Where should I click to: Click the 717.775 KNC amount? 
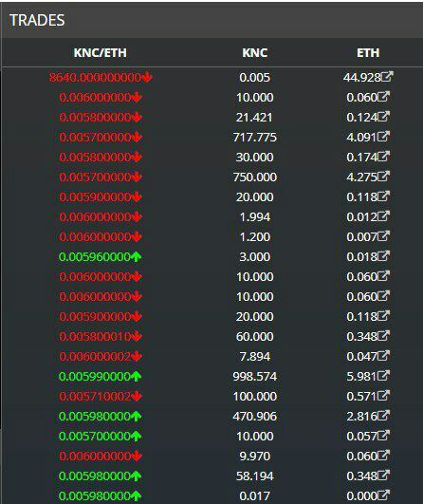pos(255,138)
